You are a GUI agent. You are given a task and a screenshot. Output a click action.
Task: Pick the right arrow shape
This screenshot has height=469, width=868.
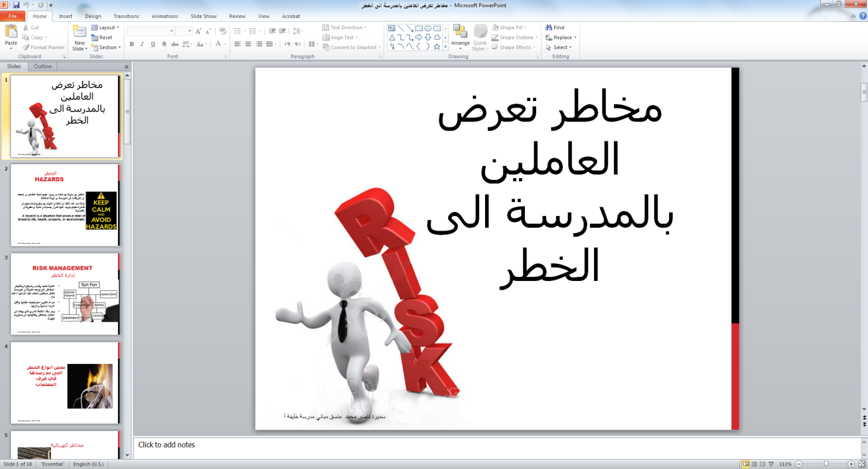tap(419, 38)
